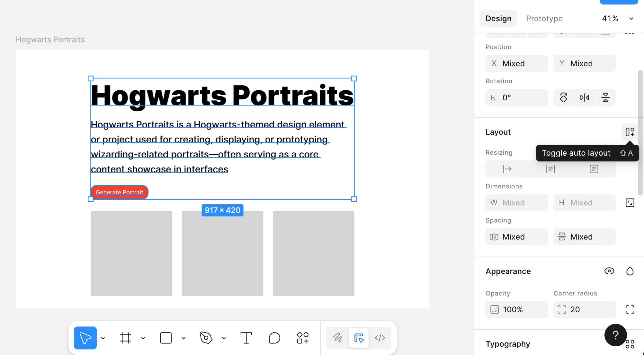The height and width of the screenshot is (355, 644).
Task: Click the blend mode droplet icon
Action: click(x=630, y=271)
